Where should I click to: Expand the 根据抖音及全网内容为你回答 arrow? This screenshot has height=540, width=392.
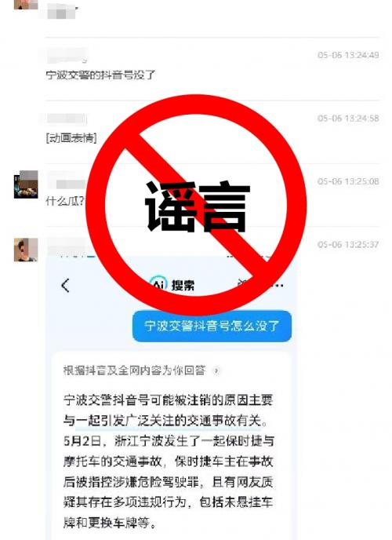pos(216,371)
